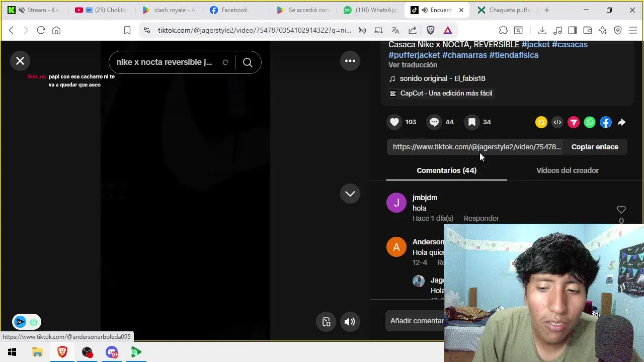
Task: Toggle the green power overlay button
Action: [x=34, y=322]
